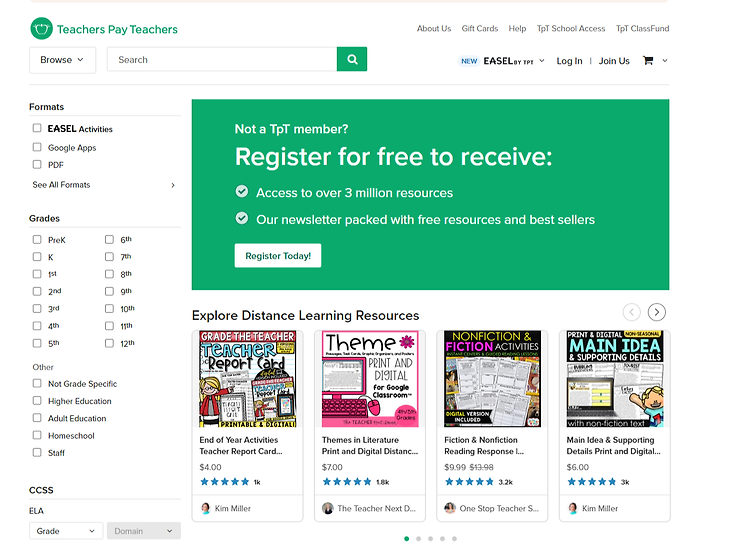
Task: Enable the Homeschool filter
Action: click(37, 435)
